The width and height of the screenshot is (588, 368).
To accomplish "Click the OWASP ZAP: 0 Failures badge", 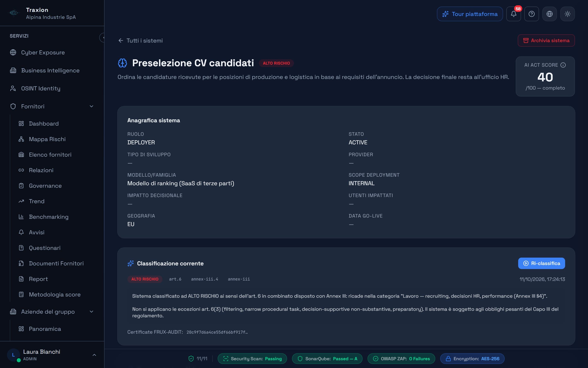I will point(401,359).
